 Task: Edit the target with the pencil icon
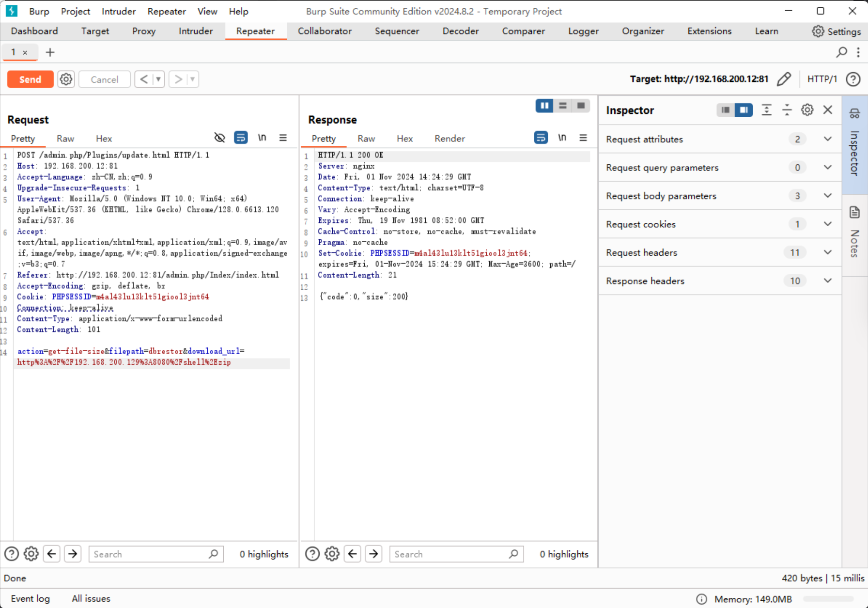(784, 78)
